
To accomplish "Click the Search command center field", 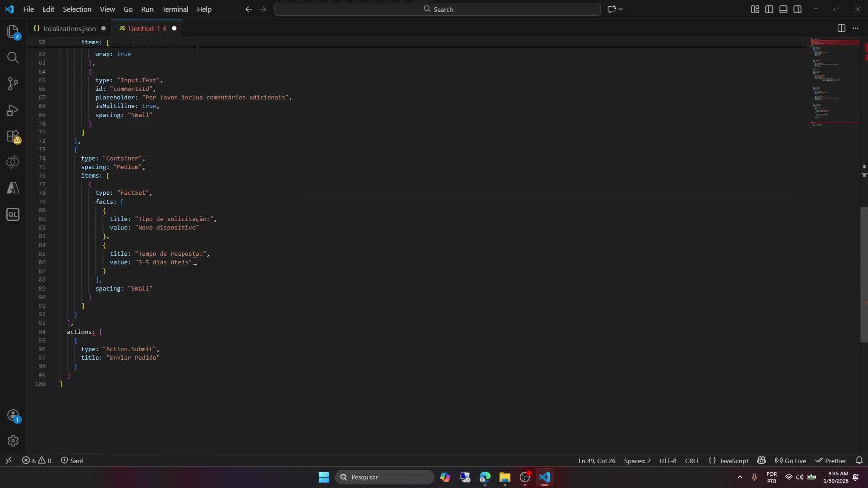I will pyautogui.click(x=437, y=9).
